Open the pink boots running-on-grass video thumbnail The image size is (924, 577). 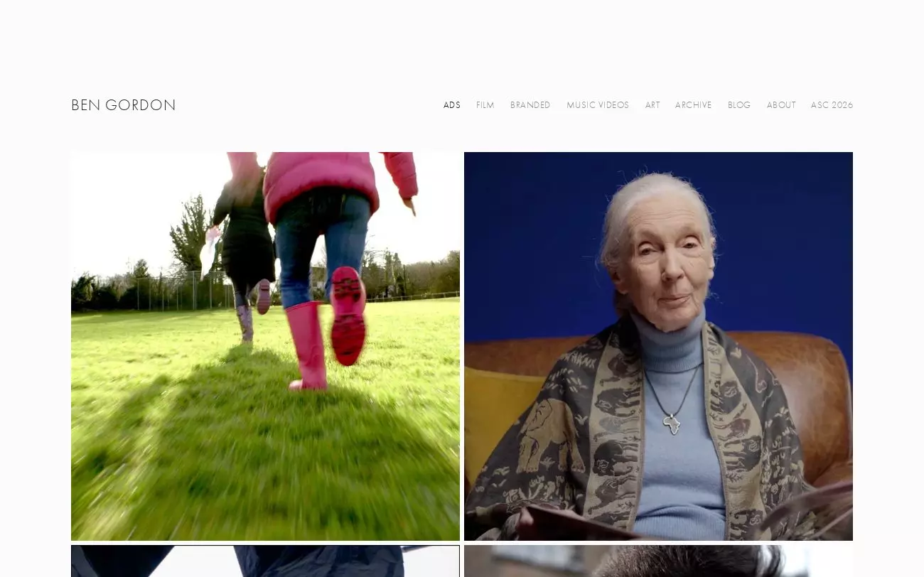coord(265,346)
